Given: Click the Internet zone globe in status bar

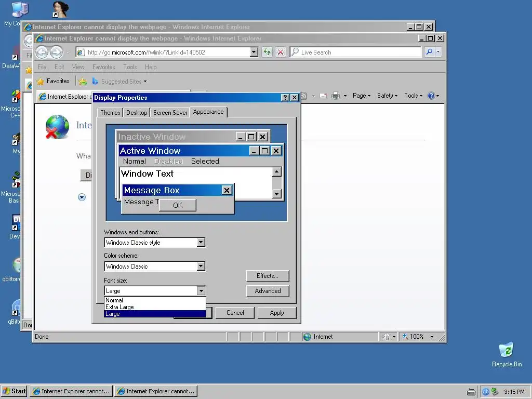Looking at the screenshot, I should (x=308, y=337).
